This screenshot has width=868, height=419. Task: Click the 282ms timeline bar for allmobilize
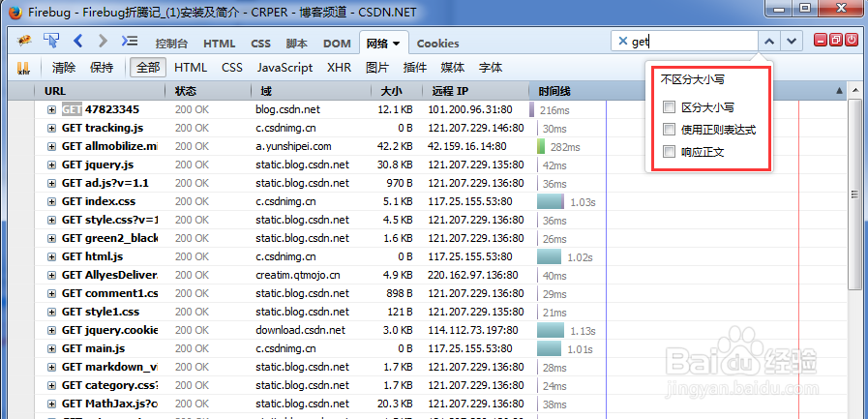pos(541,147)
